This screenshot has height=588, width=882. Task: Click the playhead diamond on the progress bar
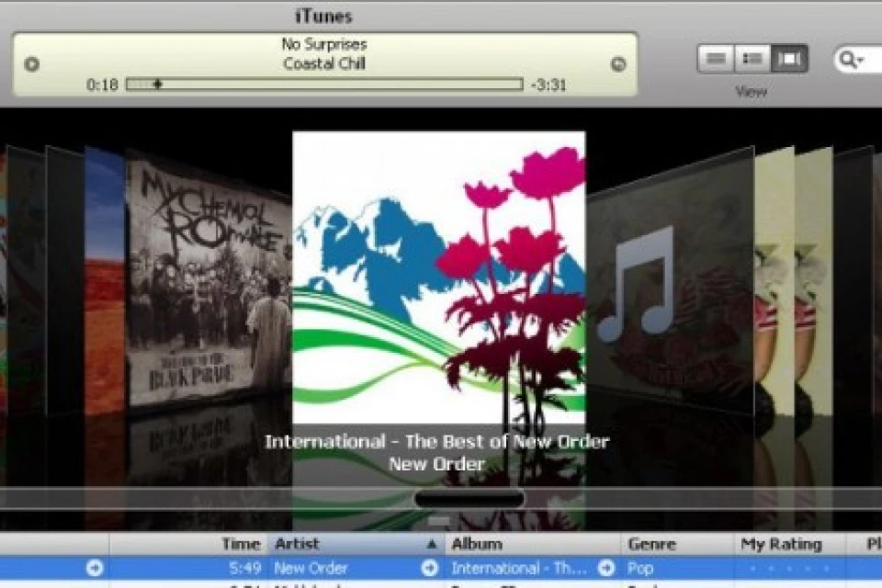(158, 85)
